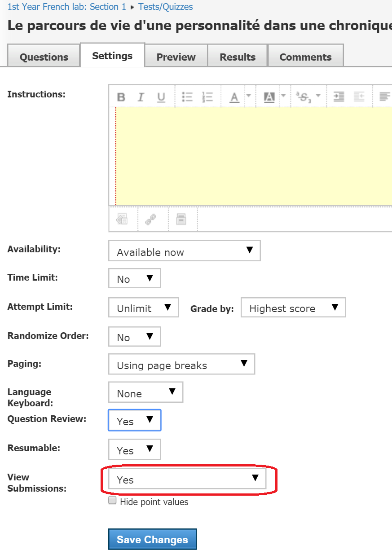This screenshot has width=392, height=550.
Task: Apply italic formatting in the editor
Action: pos(141,97)
